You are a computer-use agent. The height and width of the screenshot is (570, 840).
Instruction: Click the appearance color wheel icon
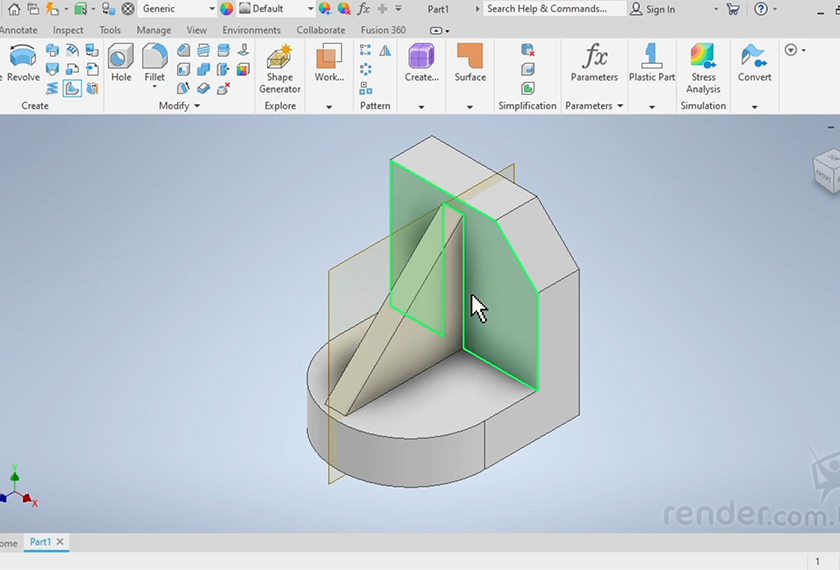coord(226,9)
